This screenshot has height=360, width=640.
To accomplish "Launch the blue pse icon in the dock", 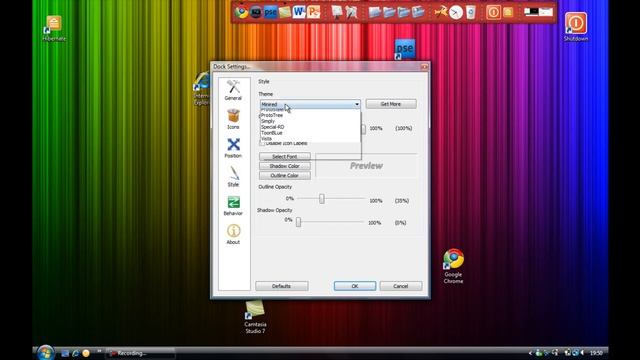I will tap(270, 12).
